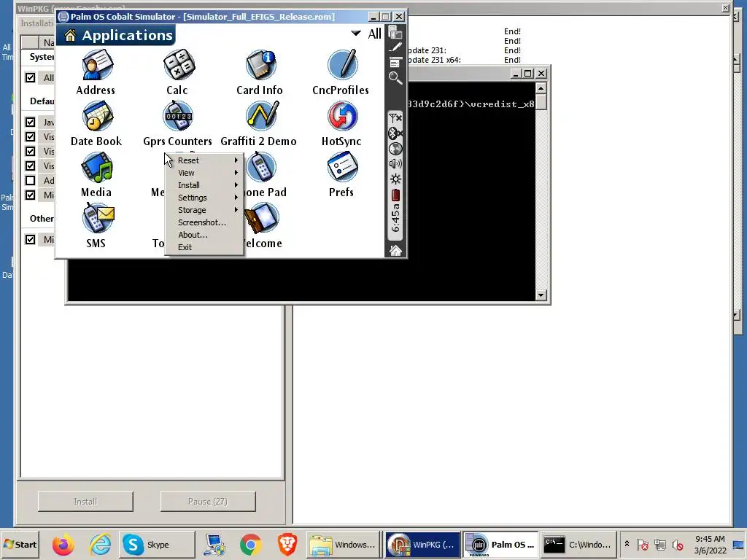Activate command prompt taskbar button
The height and width of the screenshot is (560, 747).
tap(577, 544)
